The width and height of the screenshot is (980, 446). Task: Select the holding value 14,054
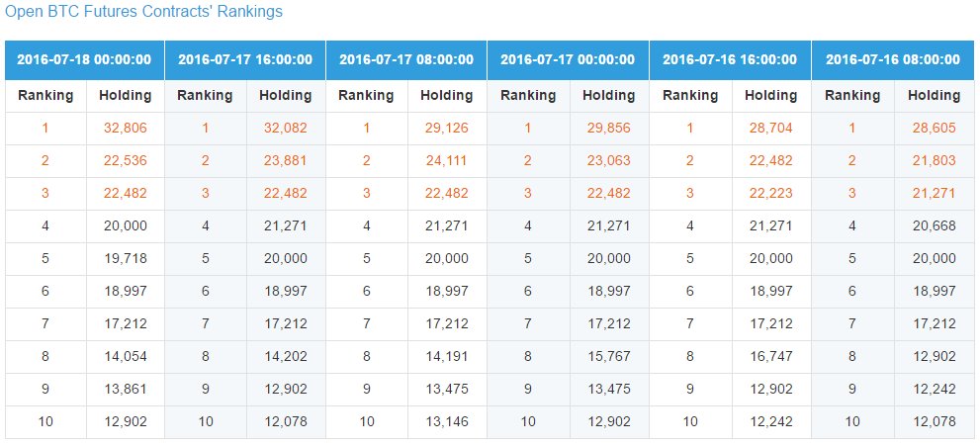point(125,357)
